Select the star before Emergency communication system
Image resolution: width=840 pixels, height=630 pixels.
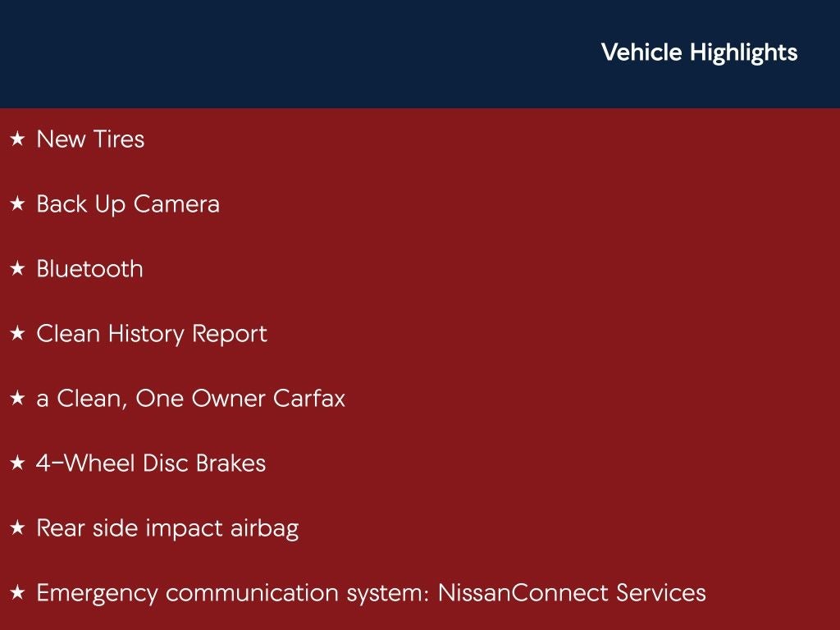[17, 593]
